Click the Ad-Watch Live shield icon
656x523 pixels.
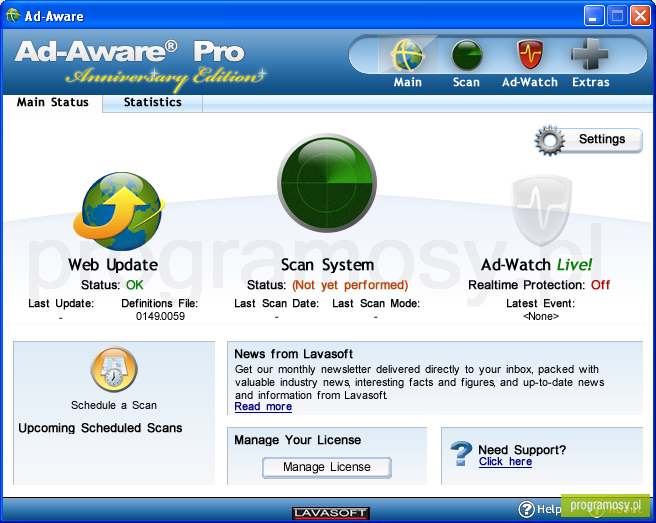pos(542,210)
